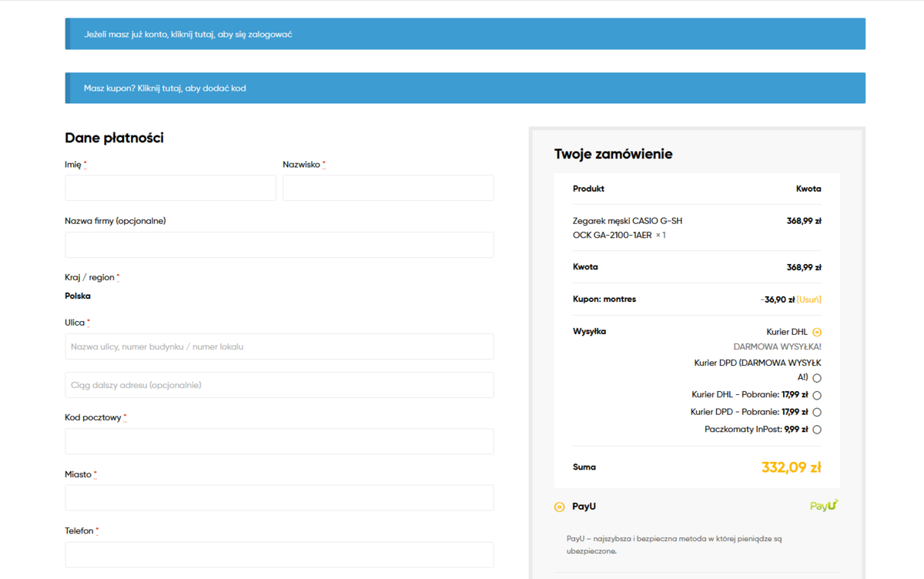The height and width of the screenshot is (579, 924).
Task: Select the PayU payment method radio
Action: (x=560, y=507)
